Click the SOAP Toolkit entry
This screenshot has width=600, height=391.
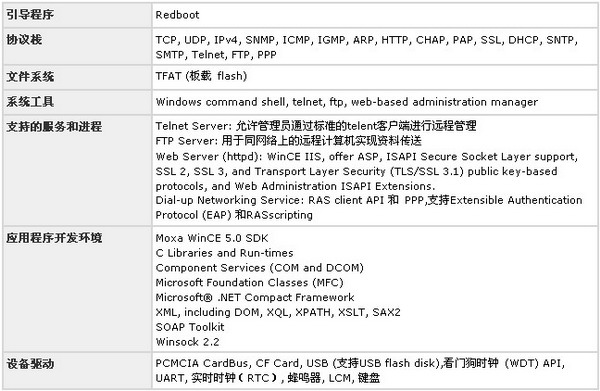(x=190, y=327)
